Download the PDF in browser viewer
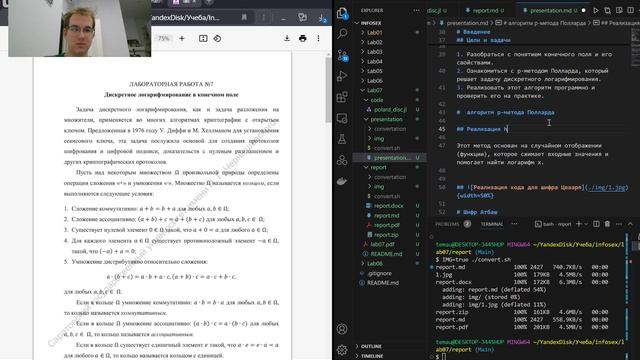This screenshot has width=640, height=360. pos(287,38)
